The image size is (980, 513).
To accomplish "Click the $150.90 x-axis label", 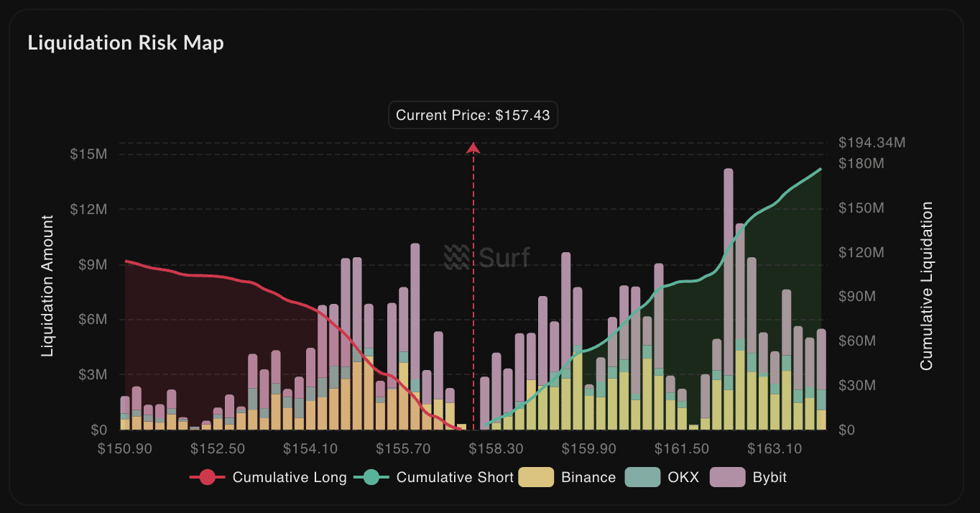I will pyautogui.click(x=125, y=449).
